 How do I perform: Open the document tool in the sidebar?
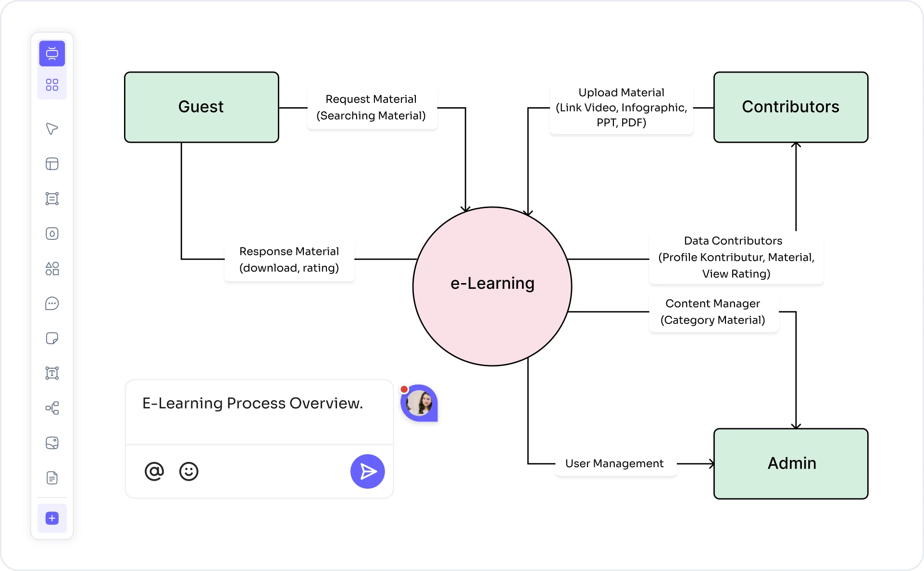[x=52, y=478]
